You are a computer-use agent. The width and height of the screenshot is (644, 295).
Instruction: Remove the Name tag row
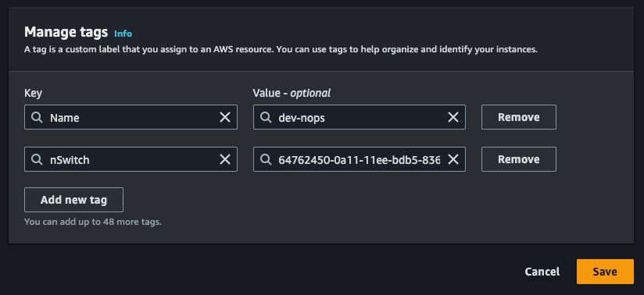click(x=519, y=117)
